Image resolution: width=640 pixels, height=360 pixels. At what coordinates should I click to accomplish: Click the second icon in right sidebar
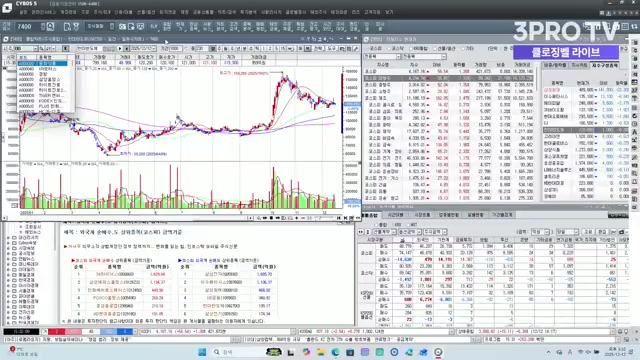[x=636, y=49]
